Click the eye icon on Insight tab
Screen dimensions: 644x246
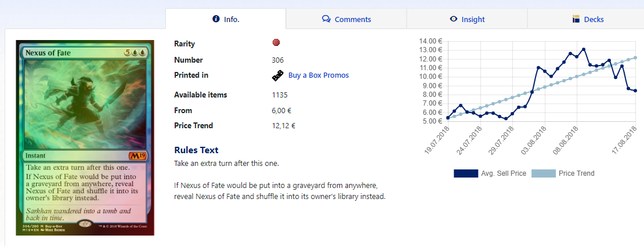[454, 19]
